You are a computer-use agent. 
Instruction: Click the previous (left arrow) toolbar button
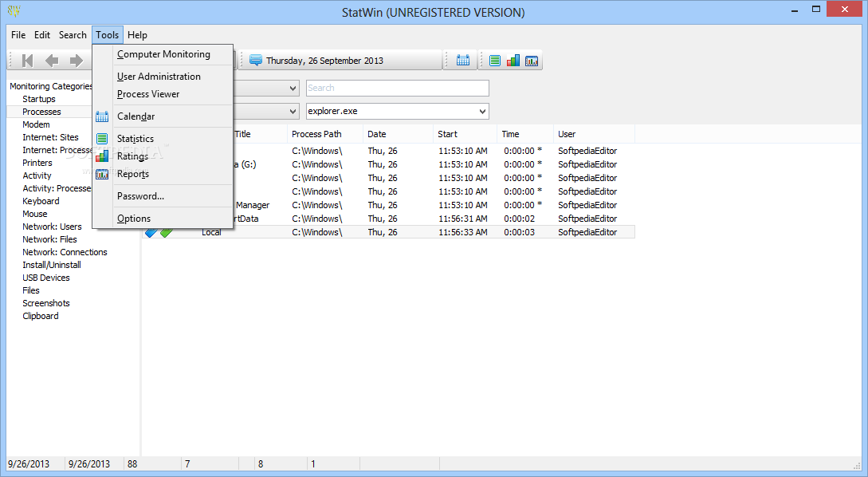pos(52,61)
